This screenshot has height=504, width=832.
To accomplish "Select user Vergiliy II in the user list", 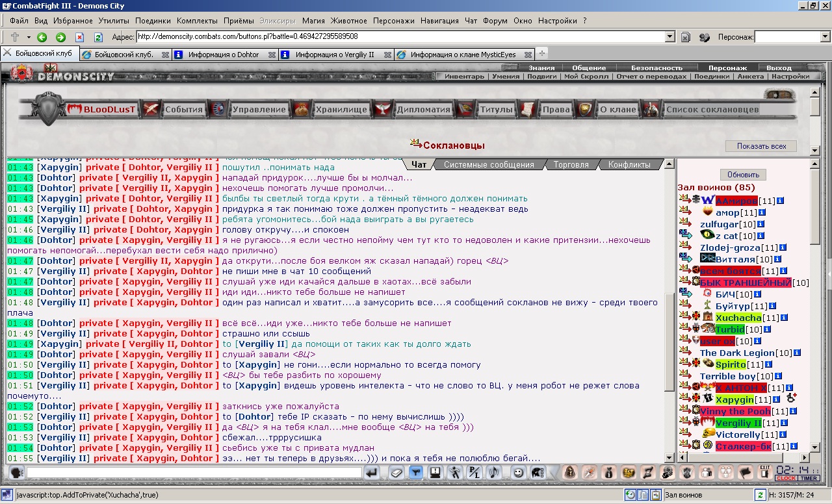I will click(738, 423).
